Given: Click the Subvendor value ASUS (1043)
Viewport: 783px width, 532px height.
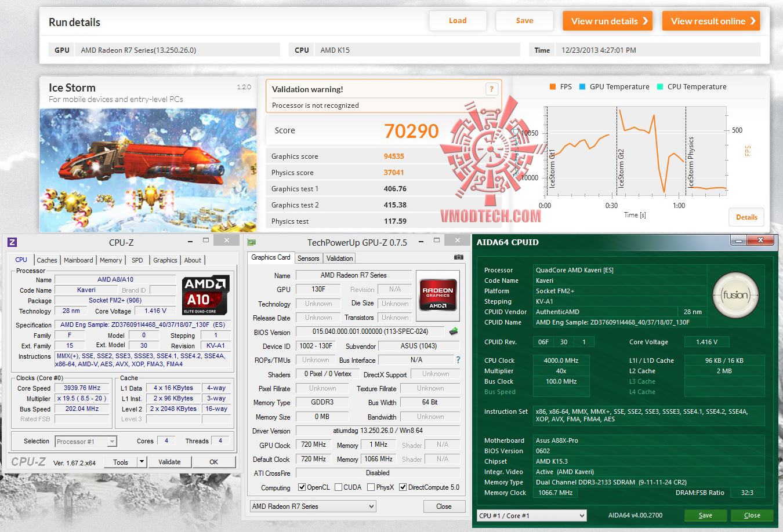Looking at the screenshot, I should pyautogui.click(x=418, y=346).
